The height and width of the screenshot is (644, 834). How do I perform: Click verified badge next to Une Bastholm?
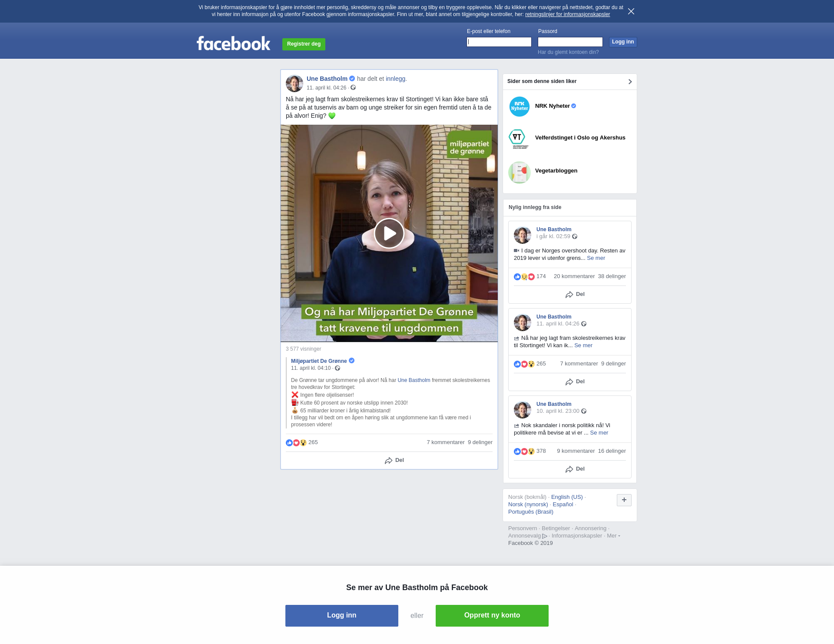(x=352, y=79)
